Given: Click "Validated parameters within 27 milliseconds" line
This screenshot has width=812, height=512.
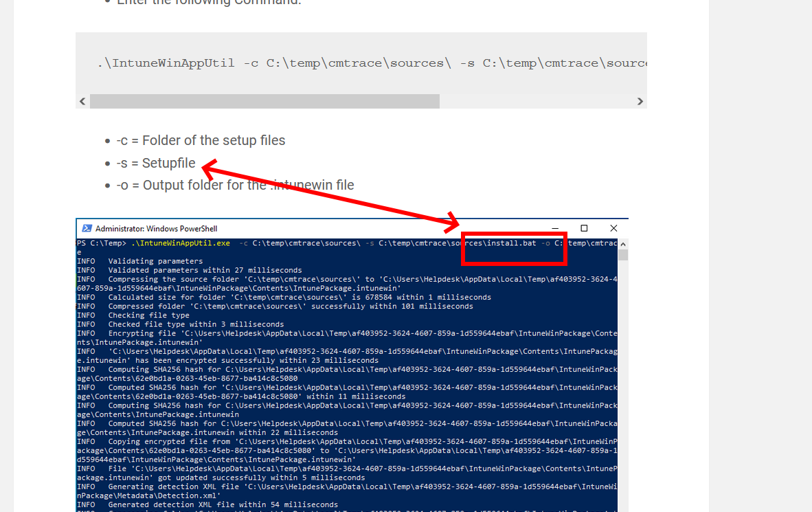Looking at the screenshot, I should (189, 270).
